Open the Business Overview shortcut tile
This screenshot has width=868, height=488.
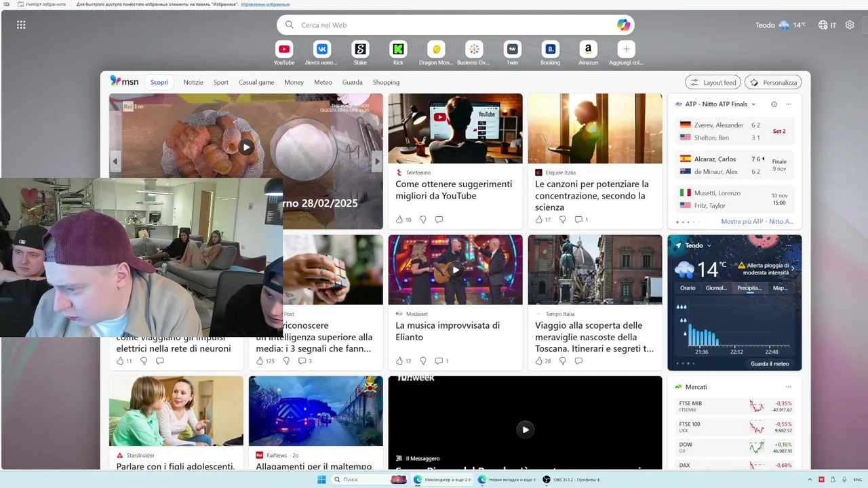coord(474,49)
